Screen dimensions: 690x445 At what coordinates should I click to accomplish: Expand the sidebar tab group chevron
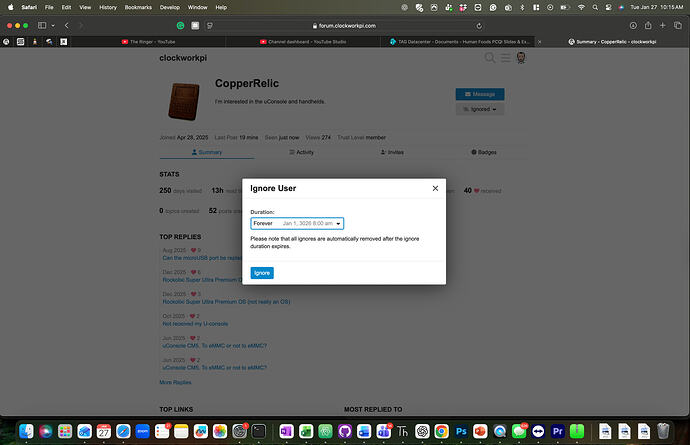tap(53, 26)
